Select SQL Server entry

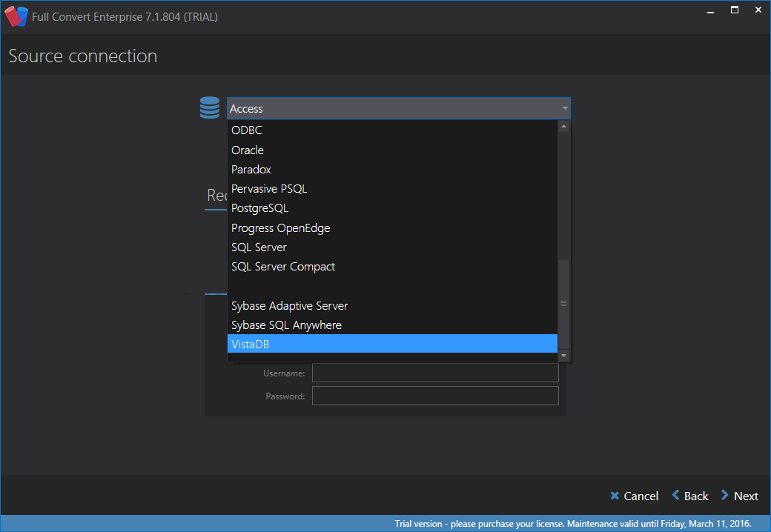[392, 247]
